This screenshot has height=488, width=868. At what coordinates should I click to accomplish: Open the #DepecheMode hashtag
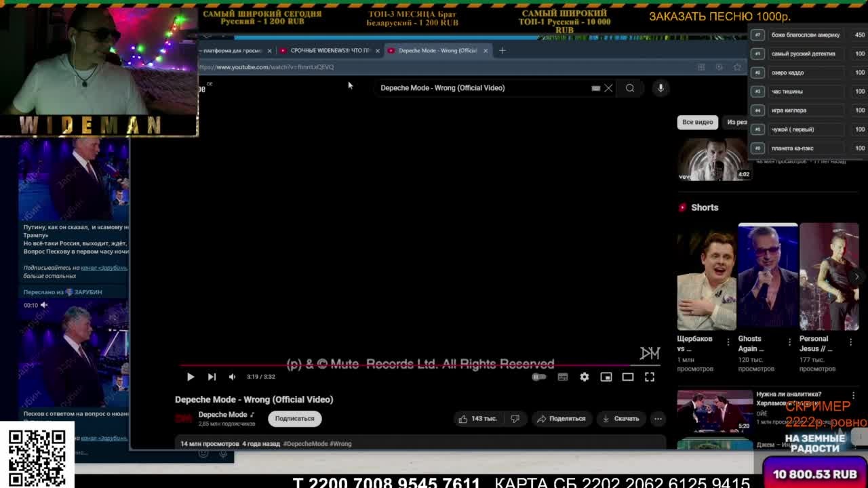[x=305, y=444]
